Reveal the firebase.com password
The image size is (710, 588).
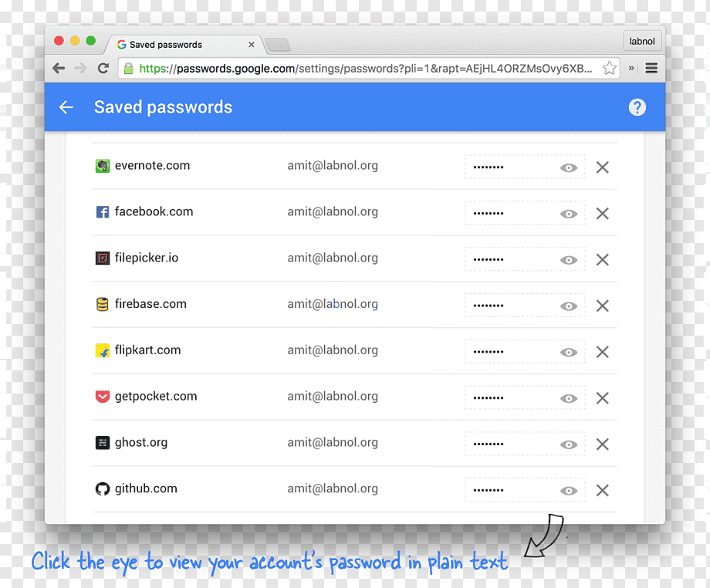pos(568,306)
